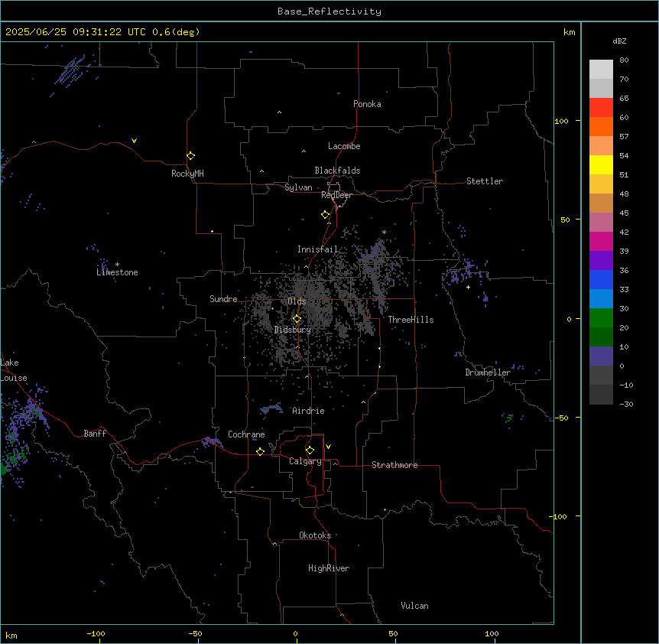Select the Limestone label
The width and height of the screenshot is (659, 644).
[x=117, y=272]
